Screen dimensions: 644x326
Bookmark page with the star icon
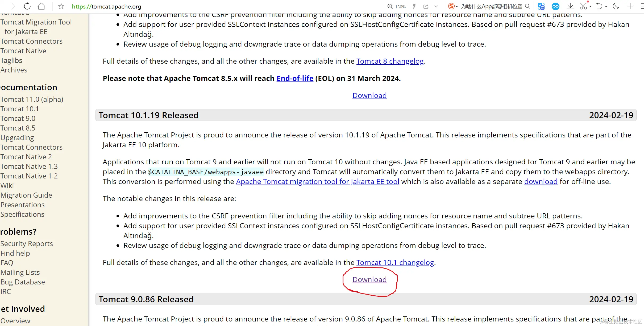[61, 6]
